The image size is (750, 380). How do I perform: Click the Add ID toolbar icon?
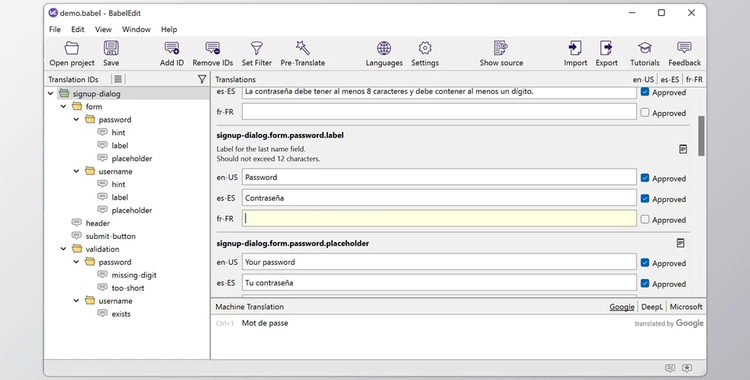[172, 48]
